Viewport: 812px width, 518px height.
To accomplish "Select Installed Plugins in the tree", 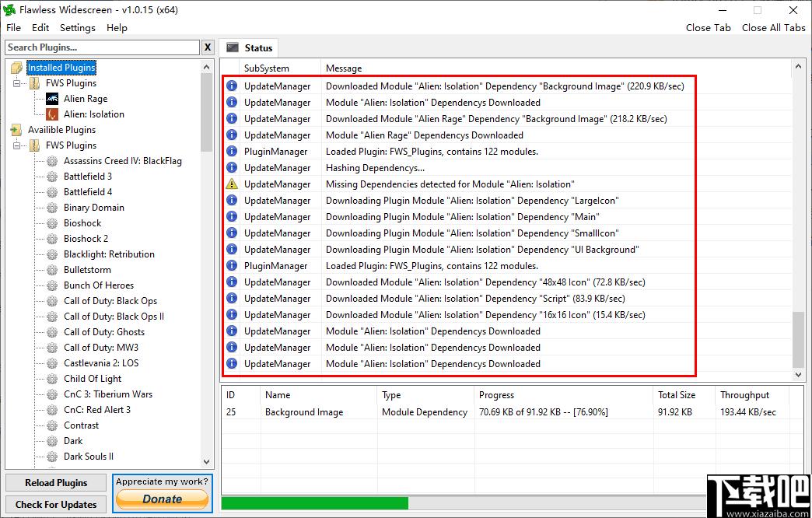I will 61,68.
